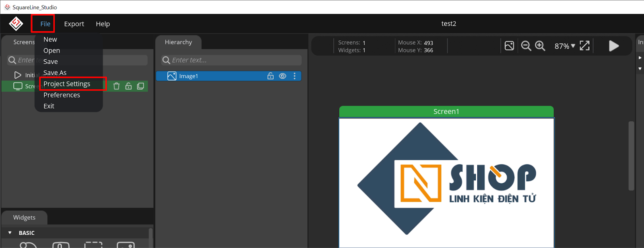This screenshot has width=644, height=248.
Task: Select the N Shop logo image on canvas
Action: (446, 179)
